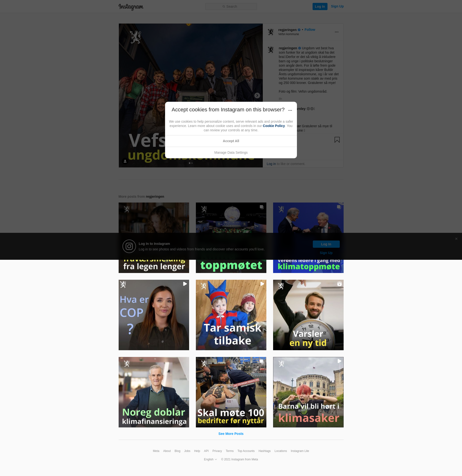Screen dimensions: 462x476
Task: Open Instagram Lite footer link
Action: click(300, 451)
